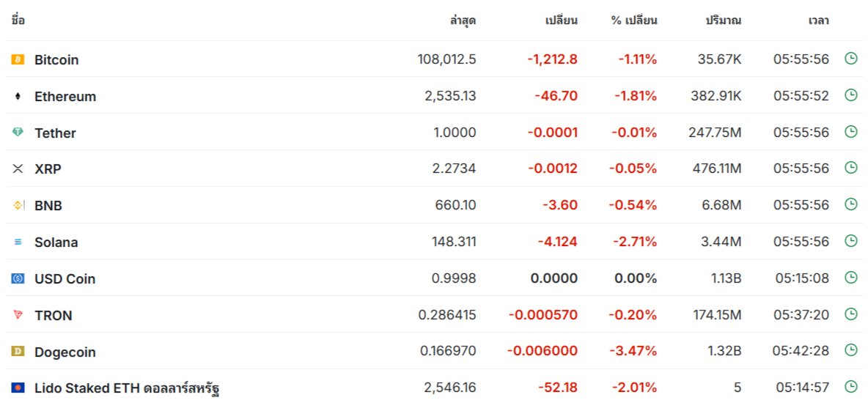Click the Tether logo icon

click(x=18, y=133)
